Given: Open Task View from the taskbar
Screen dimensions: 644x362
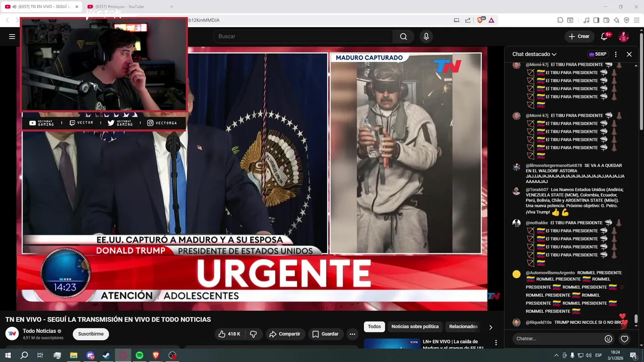Looking at the screenshot, I should [40, 355].
